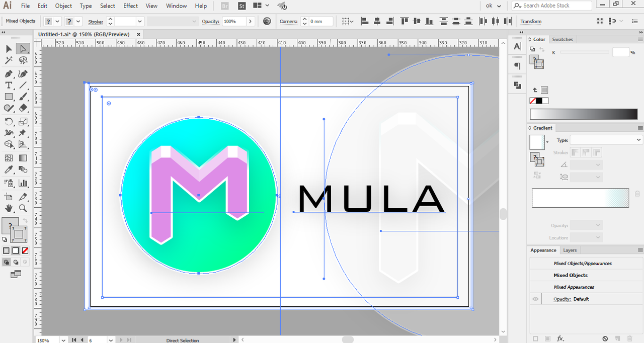The image size is (644, 343).
Task: Open the Character panel icon in dock
Action: click(x=517, y=47)
